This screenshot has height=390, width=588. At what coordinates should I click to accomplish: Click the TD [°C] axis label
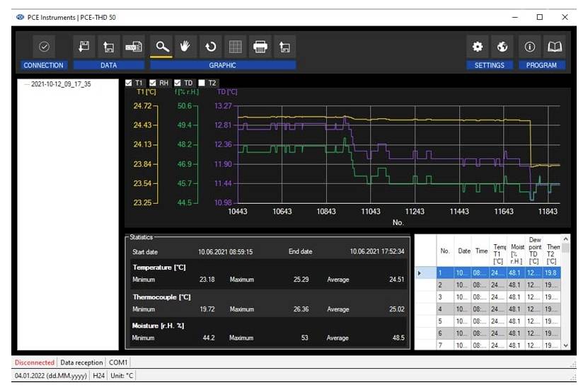227,92
